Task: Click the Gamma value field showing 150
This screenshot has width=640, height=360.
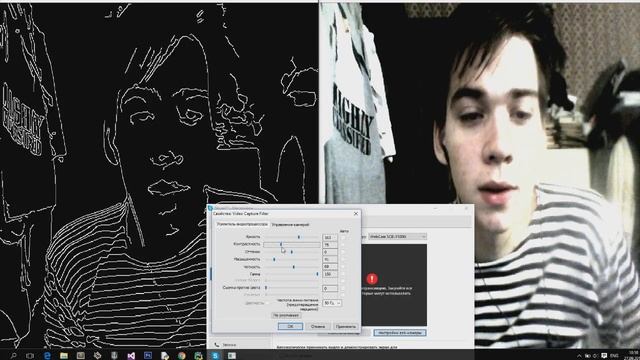Action: [330, 274]
